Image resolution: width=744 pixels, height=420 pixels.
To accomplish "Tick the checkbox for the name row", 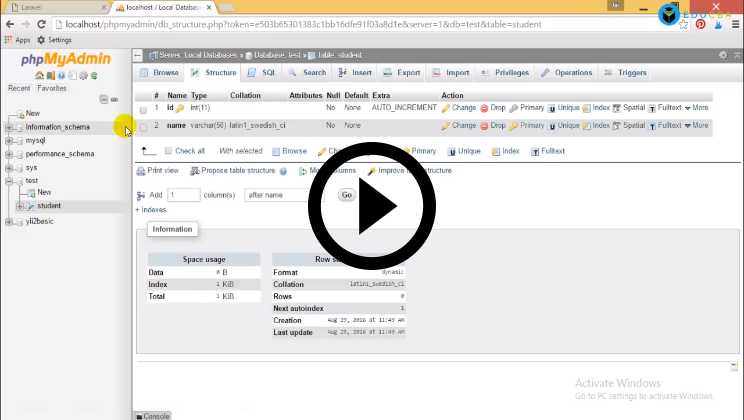I will (x=143, y=127).
